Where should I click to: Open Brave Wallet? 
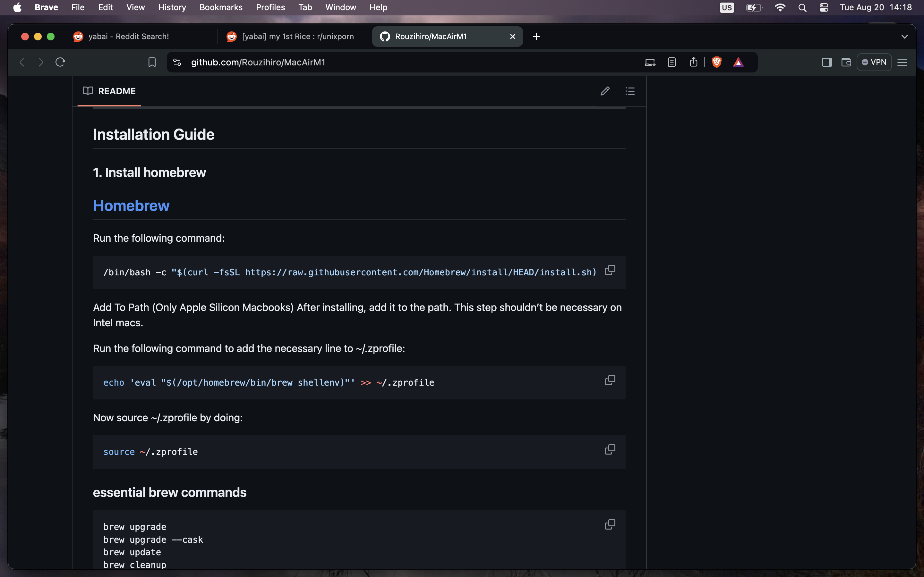[846, 62]
